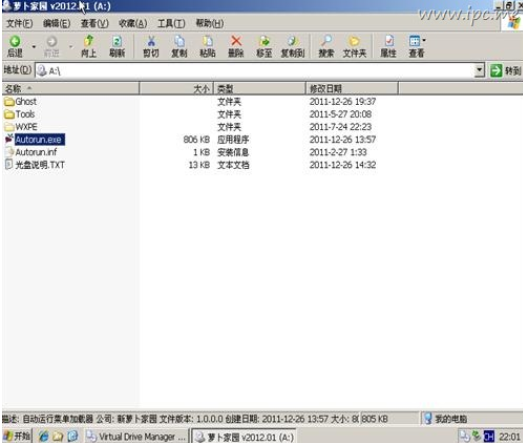Click the date 2011-12-26 14:32

pos(343,165)
